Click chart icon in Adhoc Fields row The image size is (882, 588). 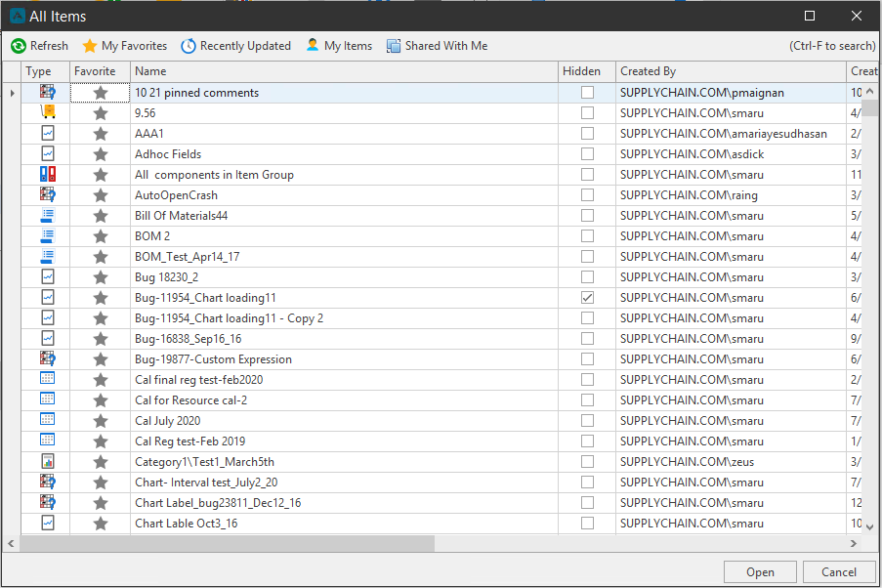click(x=48, y=153)
